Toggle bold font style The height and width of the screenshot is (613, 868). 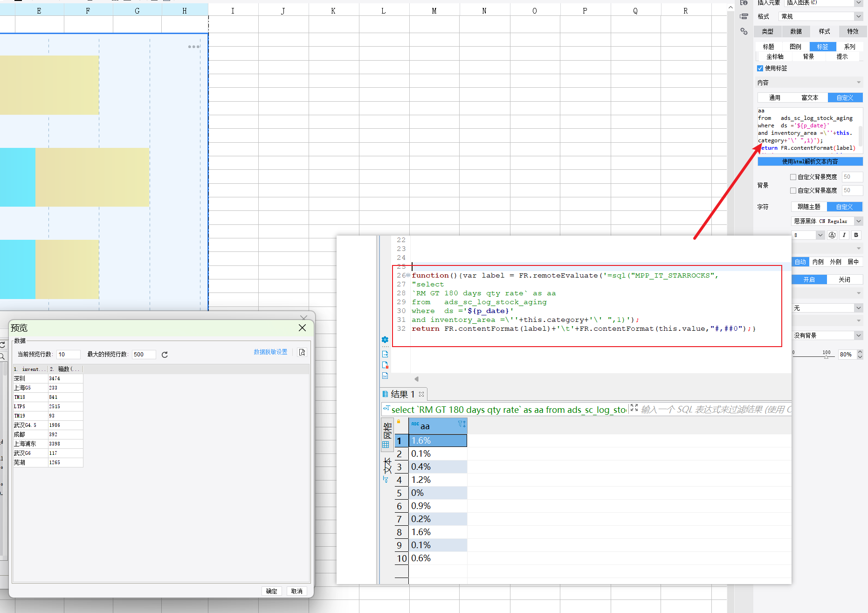click(856, 235)
